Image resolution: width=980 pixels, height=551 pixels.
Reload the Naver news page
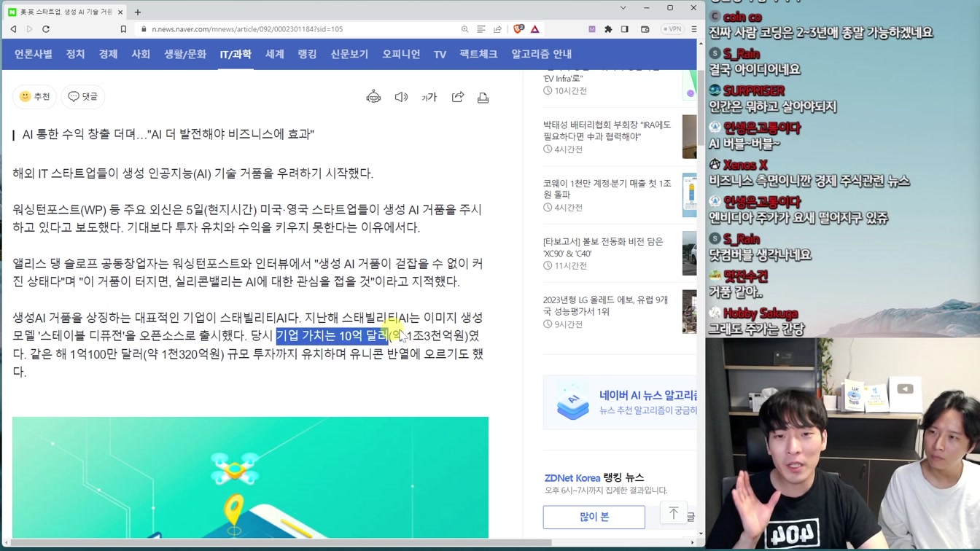(x=46, y=29)
